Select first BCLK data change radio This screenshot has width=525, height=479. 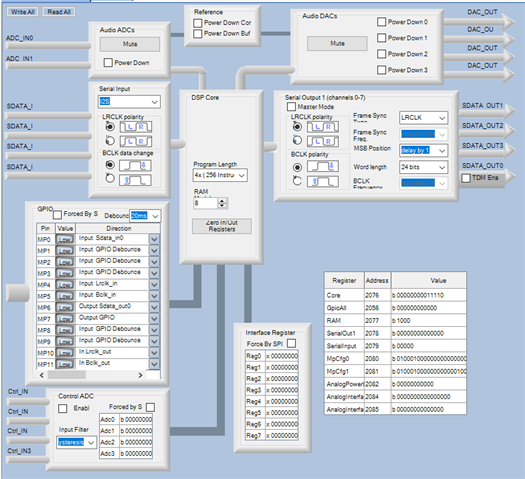110,165
